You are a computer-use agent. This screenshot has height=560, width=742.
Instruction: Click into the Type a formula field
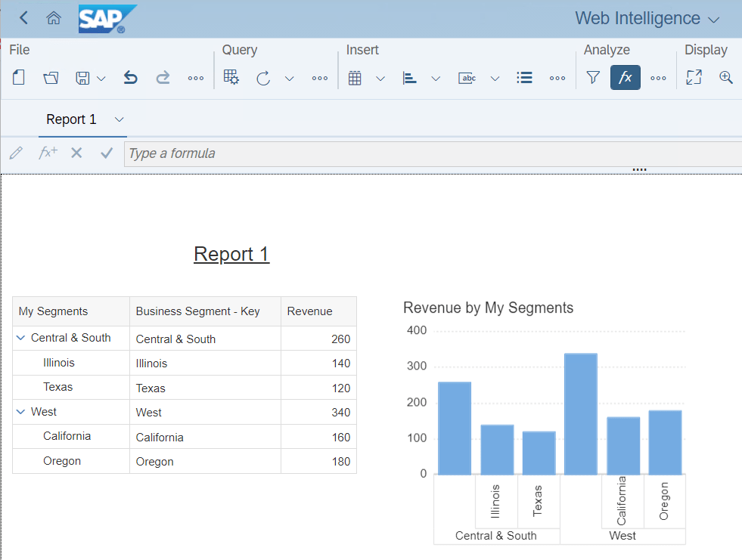pos(433,153)
